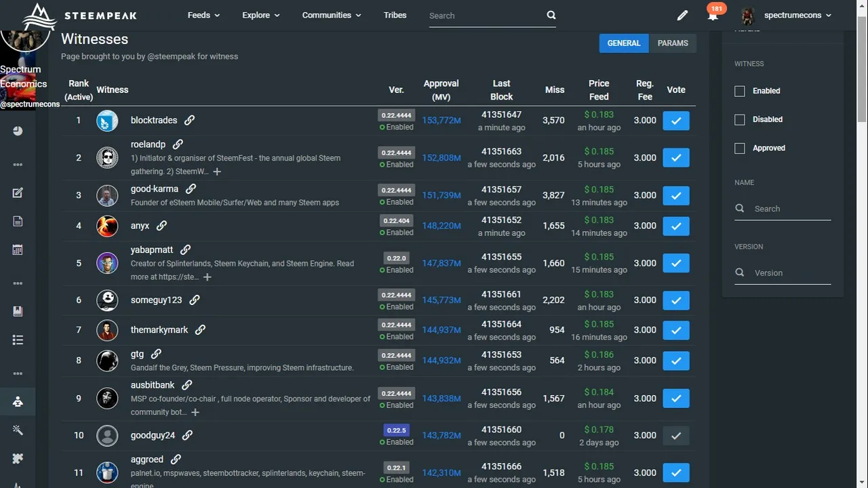868x488 pixels.
Task: Toggle the Disabled witness filter checkbox
Action: click(x=740, y=119)
